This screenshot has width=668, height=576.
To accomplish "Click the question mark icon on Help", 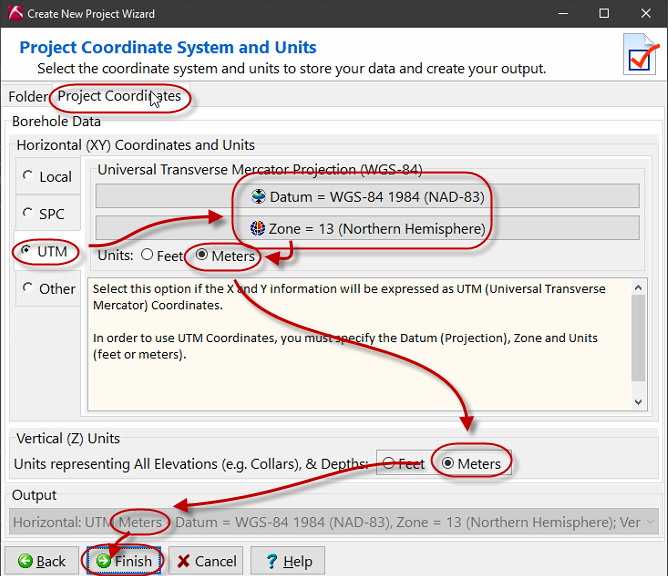I will [x=269, y=561].
